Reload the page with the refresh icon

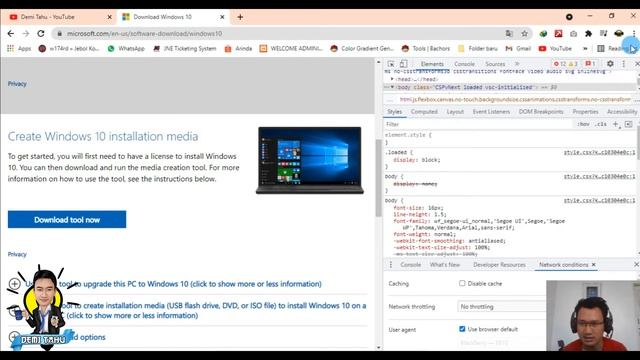pyautogui.click(x=41, y=33)
